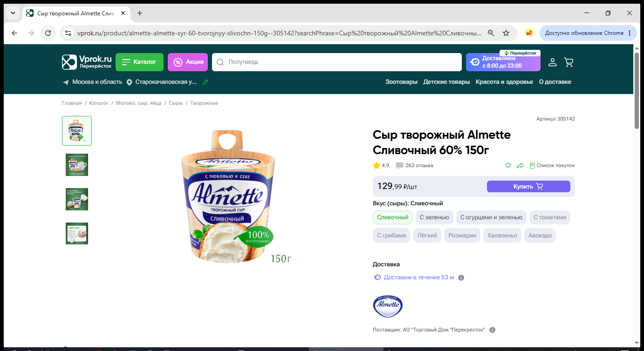
Task: Click info icon next to delivery time
Action: click(x=461, y=277)
